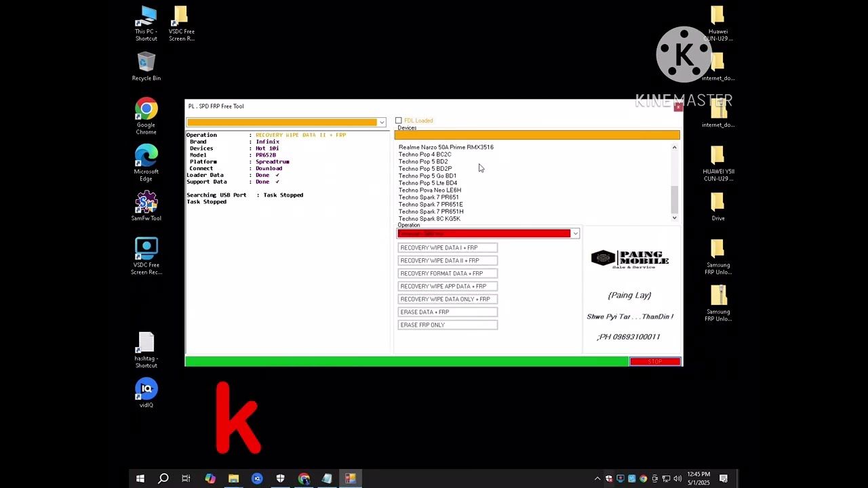Click the Windows Start button
868x488 pixels.
[x=140, y=479]
